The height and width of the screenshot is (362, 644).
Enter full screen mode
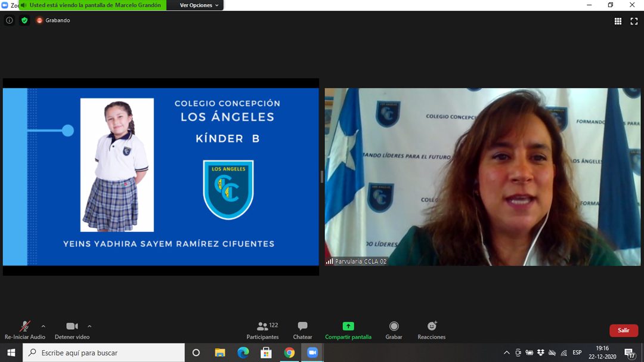[634, 21]
